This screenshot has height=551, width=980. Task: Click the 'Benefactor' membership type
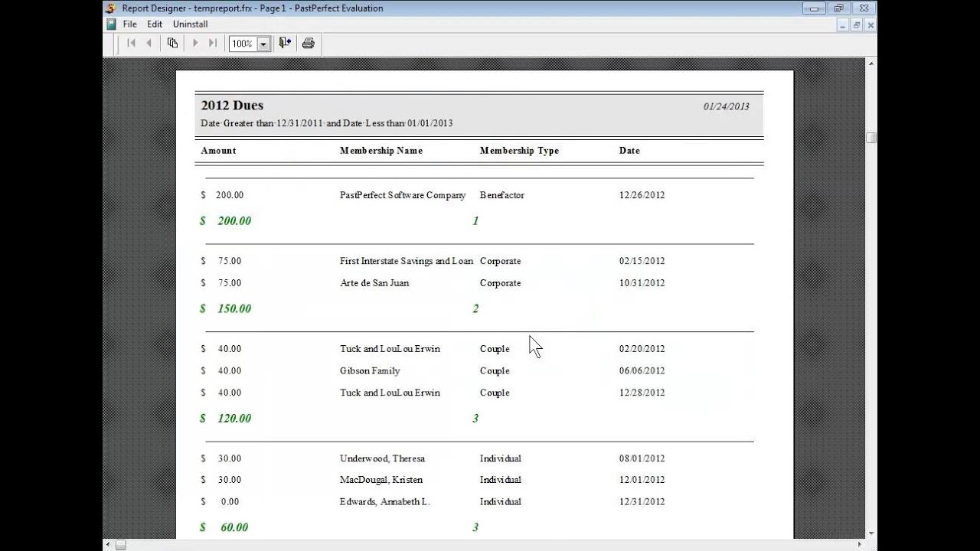pyautogui.click(x=502, y=195)
